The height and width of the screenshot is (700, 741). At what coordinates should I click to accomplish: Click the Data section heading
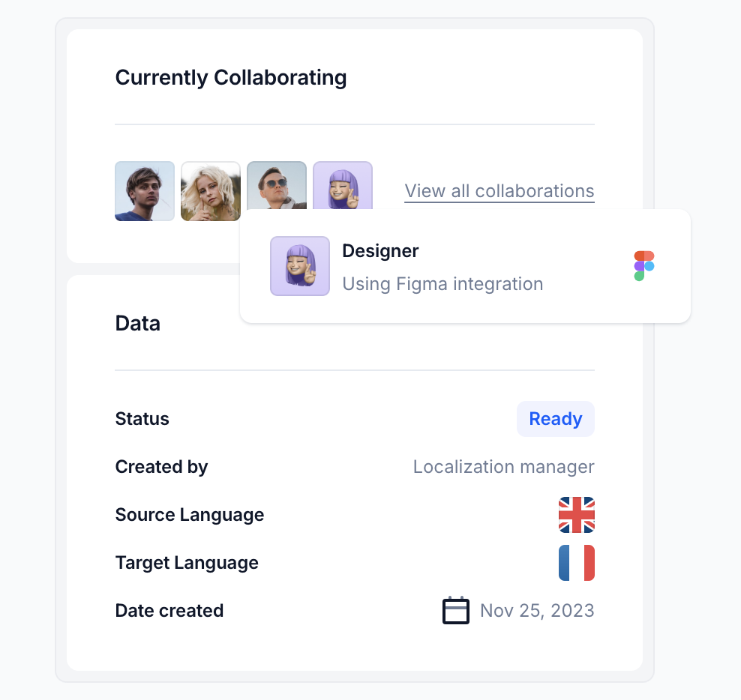click(138, 324)
